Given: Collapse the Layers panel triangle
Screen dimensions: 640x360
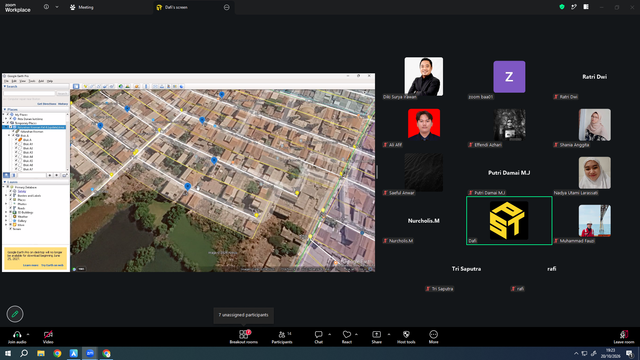Looking at the screenshot, I should tap(5, 182).
